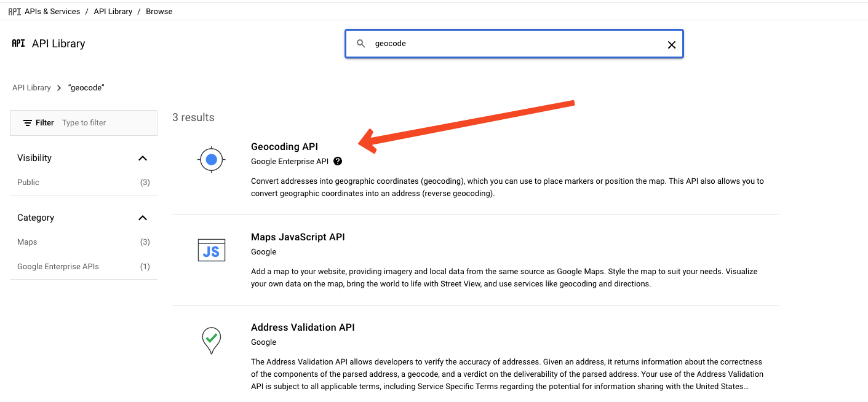
Task: Click the 3 results count text
Action: tap(193, 117)
